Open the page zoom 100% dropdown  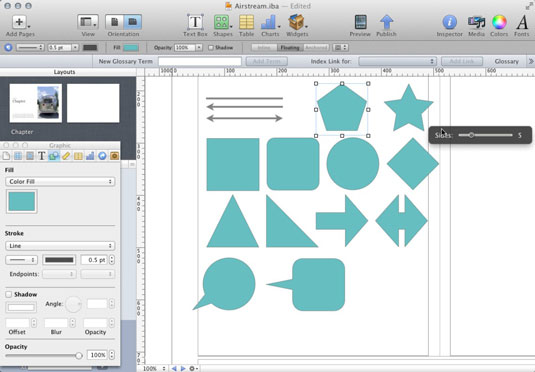click(x=154, y=369)
